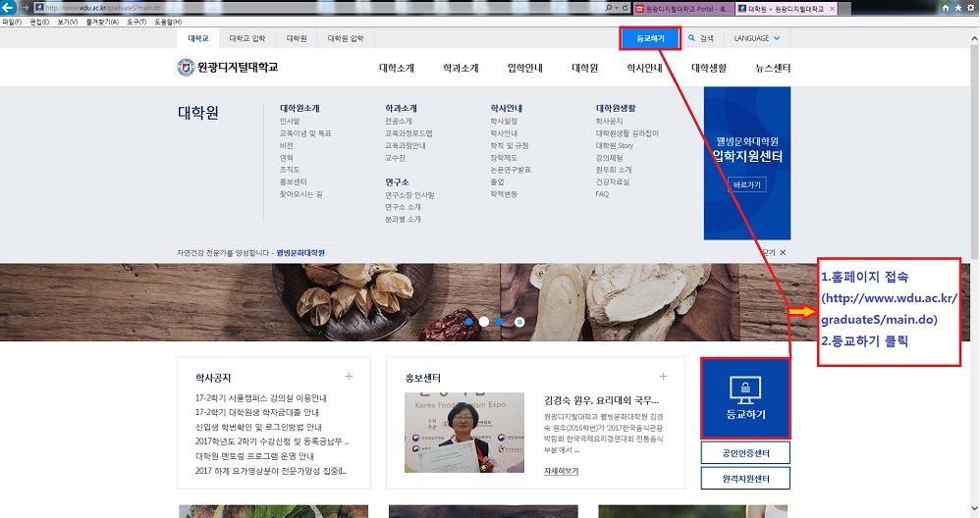The width and height of the screenshot is (980, 518).
Task: Click the 원광디지털대학교 logo
Action: 228,68
